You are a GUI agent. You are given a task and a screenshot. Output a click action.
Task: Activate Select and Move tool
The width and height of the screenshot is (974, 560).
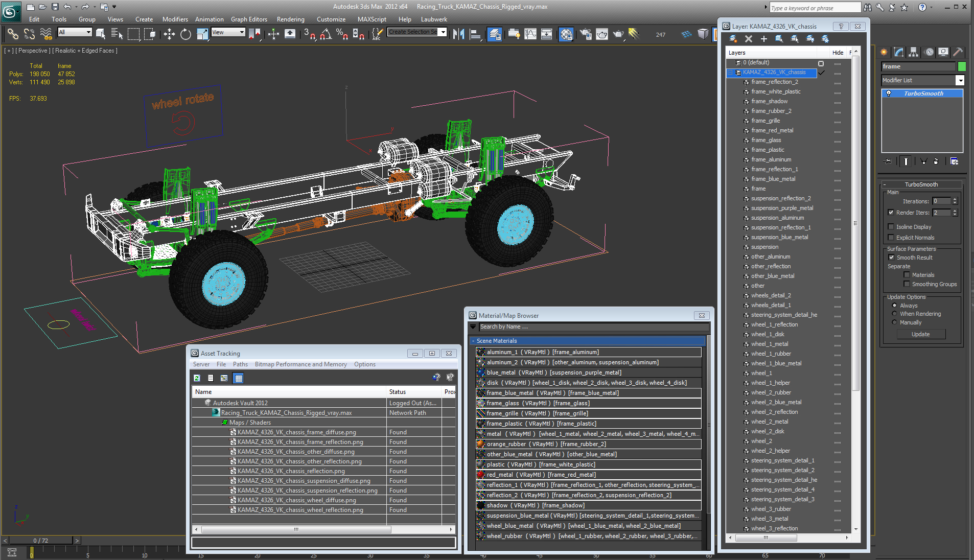[169, 34]
